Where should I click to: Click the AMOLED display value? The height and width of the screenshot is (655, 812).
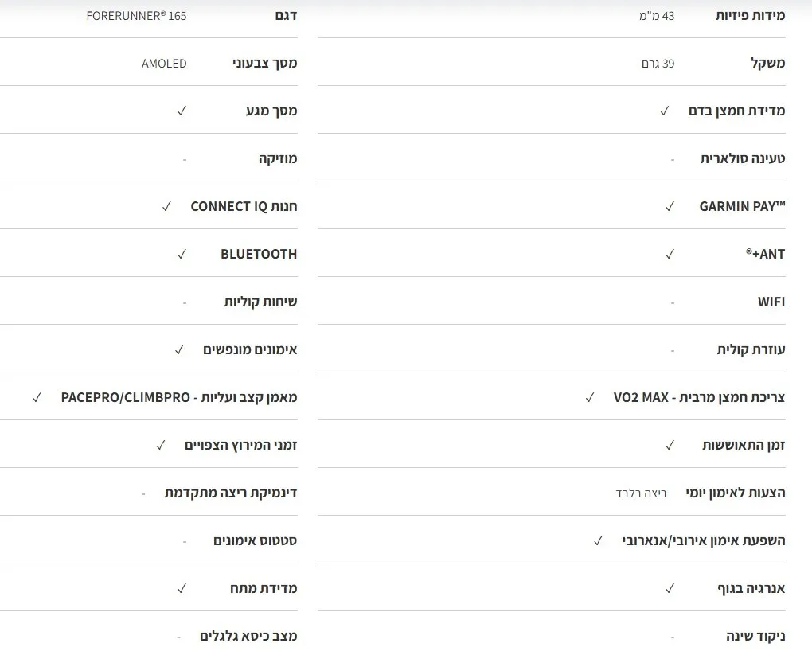164,64
